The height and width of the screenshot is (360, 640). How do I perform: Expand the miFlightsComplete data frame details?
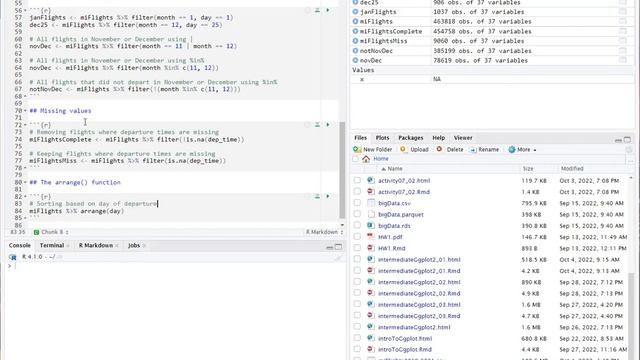tap(355, 31)
